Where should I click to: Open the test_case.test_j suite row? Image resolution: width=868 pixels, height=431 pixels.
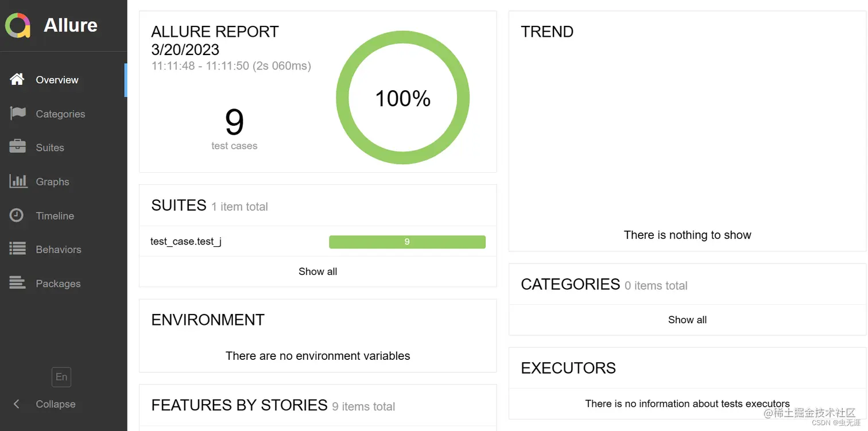(317, 242)
